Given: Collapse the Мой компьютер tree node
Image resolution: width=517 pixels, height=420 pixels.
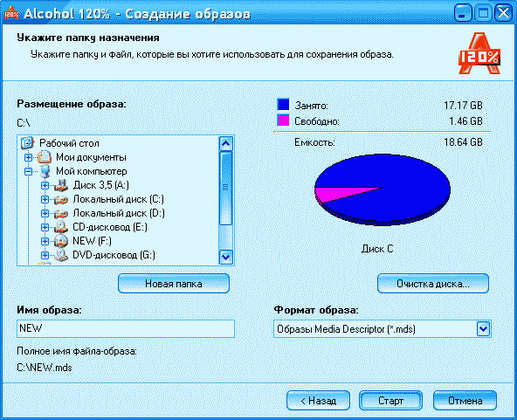Looking at the screenshot, I should [28, 171].
